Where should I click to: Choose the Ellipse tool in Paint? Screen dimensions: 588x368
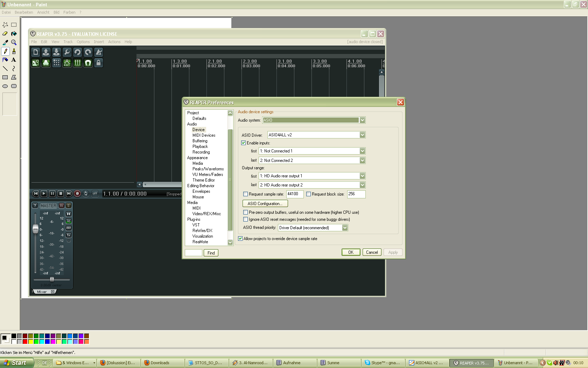5,86
